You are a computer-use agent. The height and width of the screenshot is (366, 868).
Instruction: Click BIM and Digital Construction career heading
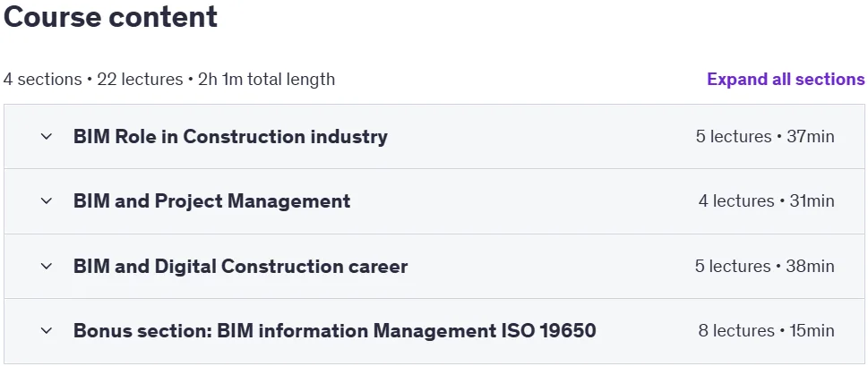(240, 266)
